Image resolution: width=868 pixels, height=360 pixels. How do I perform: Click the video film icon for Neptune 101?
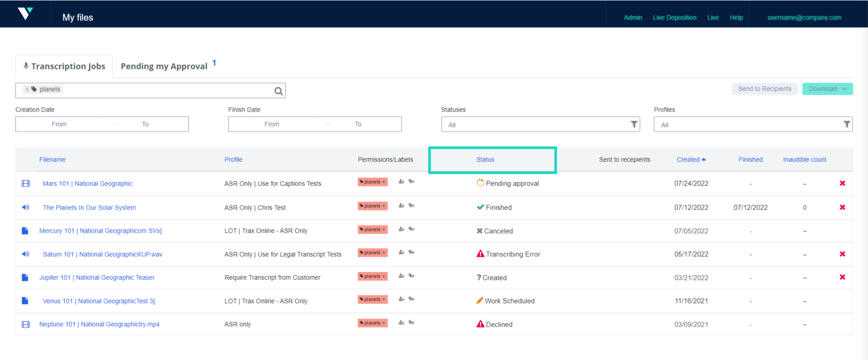(x=26, y=324)
